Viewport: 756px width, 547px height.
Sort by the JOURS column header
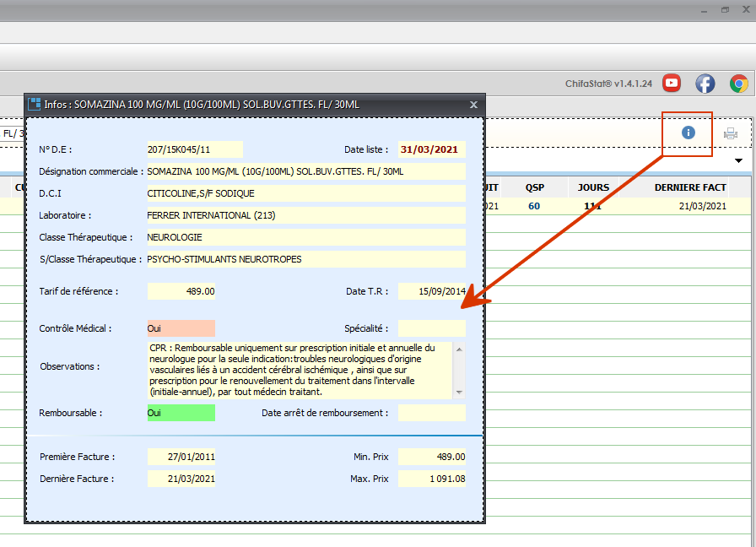tap(593, 187)
